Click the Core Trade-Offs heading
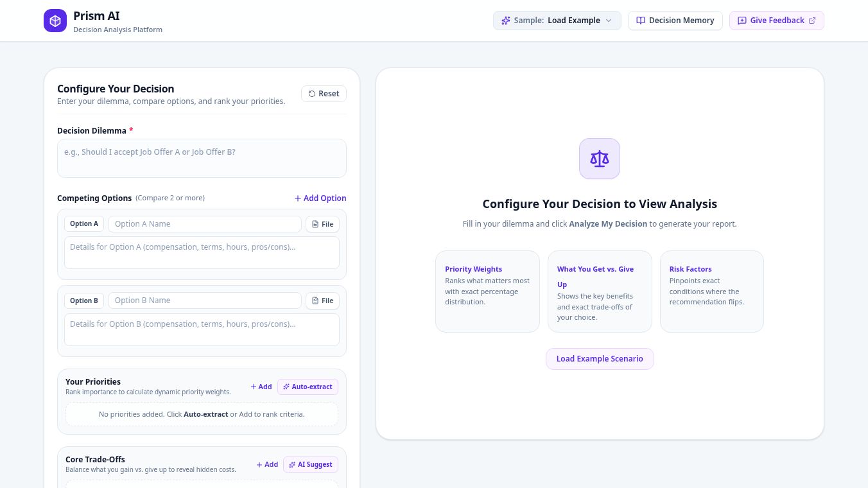 pyautogui.click(x=95, y=459)
